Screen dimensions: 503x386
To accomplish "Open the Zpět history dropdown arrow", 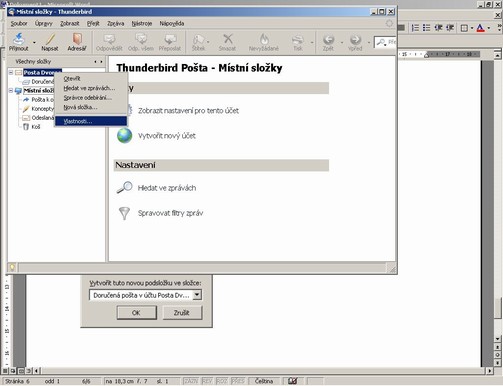I will tap(342, 43).
